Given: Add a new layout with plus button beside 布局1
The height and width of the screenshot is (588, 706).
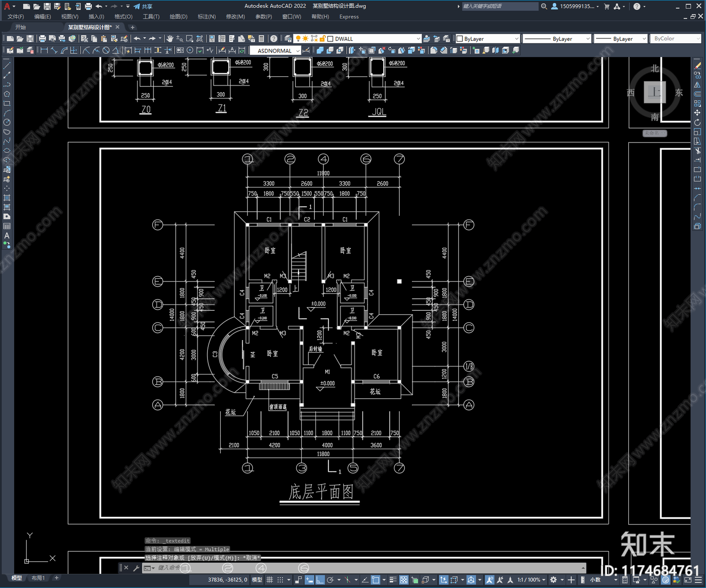Looking at the screenshot, I should (x=56, y=578).
